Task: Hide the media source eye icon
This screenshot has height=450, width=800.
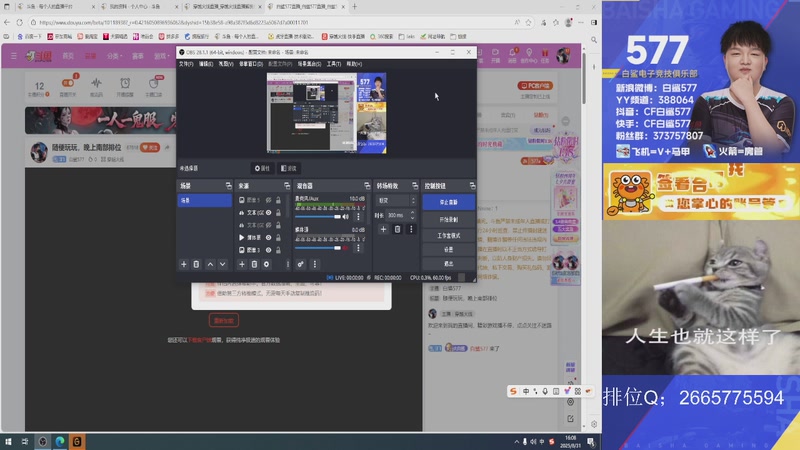Action: tap(268, 237)
